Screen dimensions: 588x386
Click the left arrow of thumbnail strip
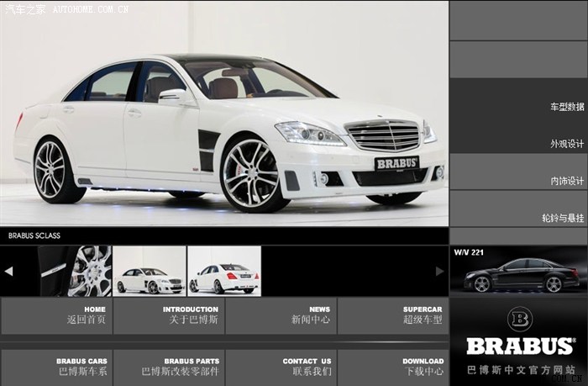[x=8, y=271]
